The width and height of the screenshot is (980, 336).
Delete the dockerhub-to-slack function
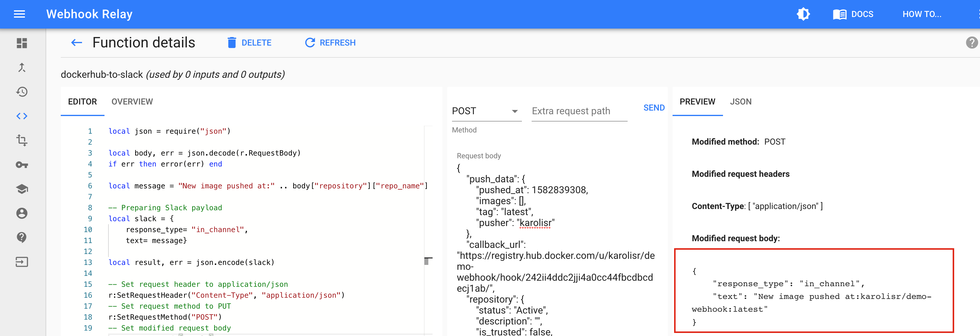coord(250,43)
